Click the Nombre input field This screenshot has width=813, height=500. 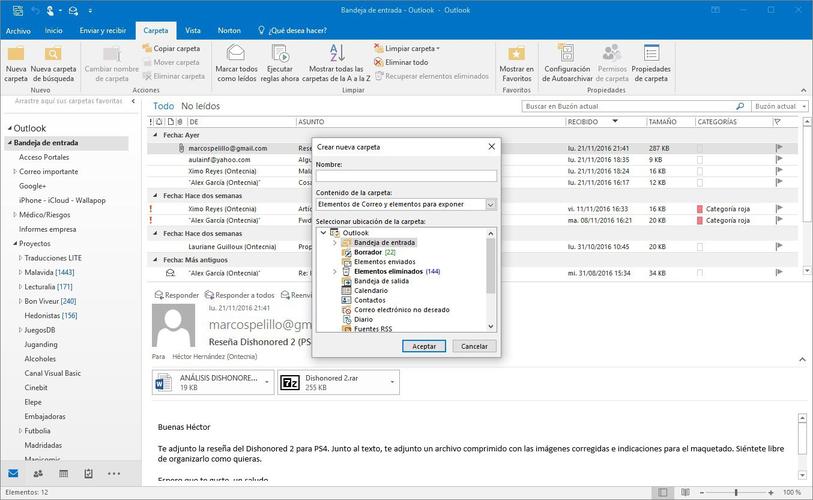pos(406,176)
